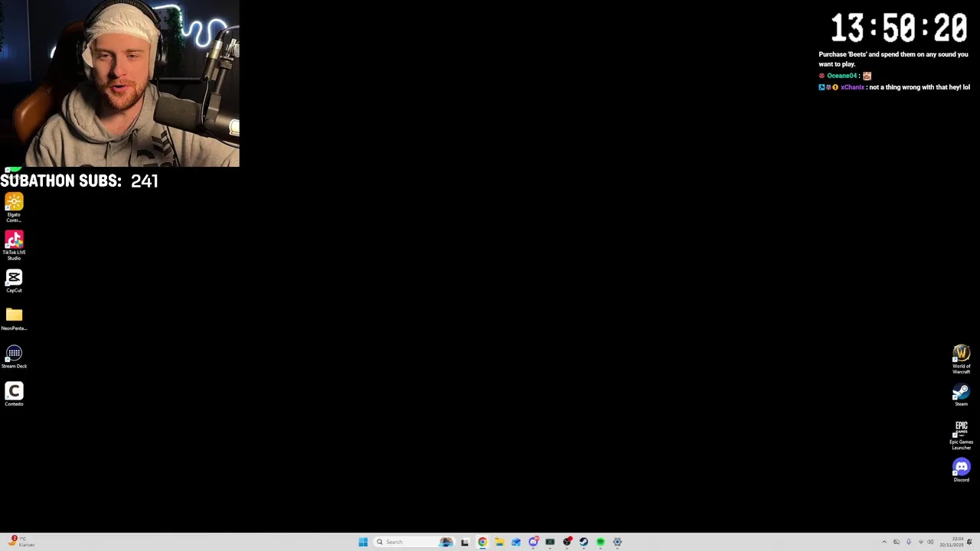Open the Windows Start menu
This screenshot has width=980, height=551.
tap(363, 542)
